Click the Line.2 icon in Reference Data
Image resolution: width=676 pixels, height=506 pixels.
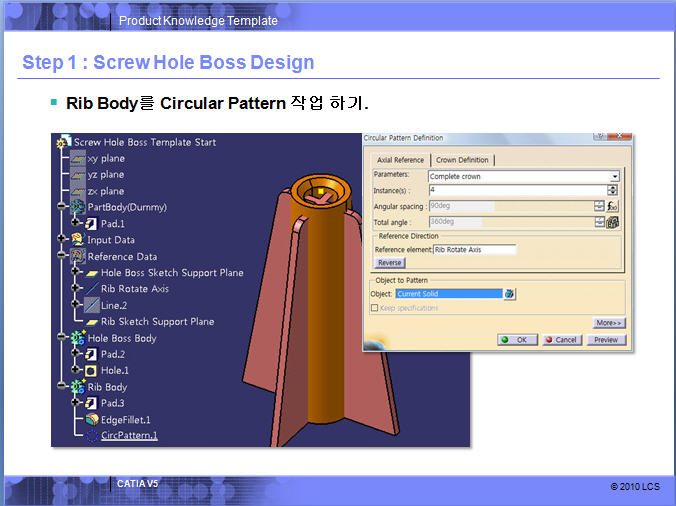click(91, 305)
